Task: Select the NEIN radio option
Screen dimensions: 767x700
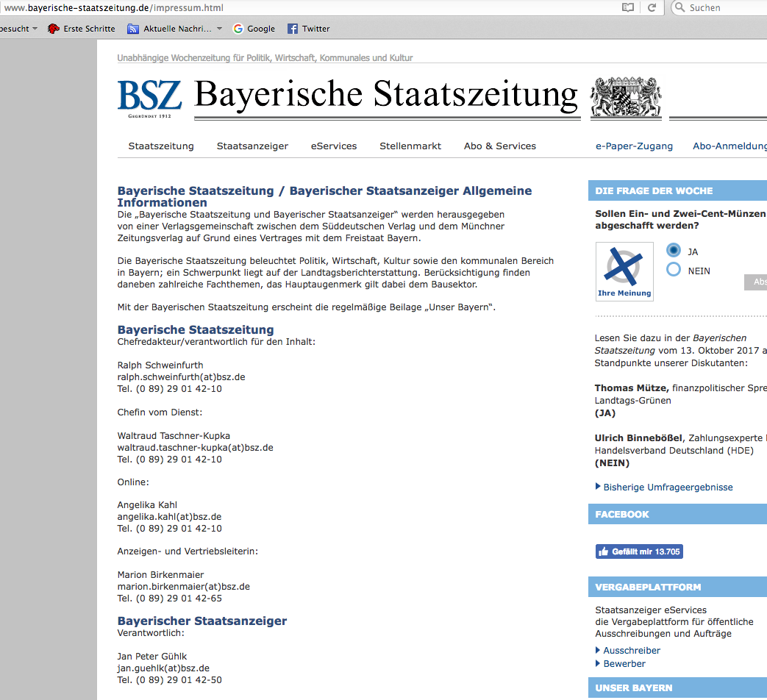Action: pos(674,270)
